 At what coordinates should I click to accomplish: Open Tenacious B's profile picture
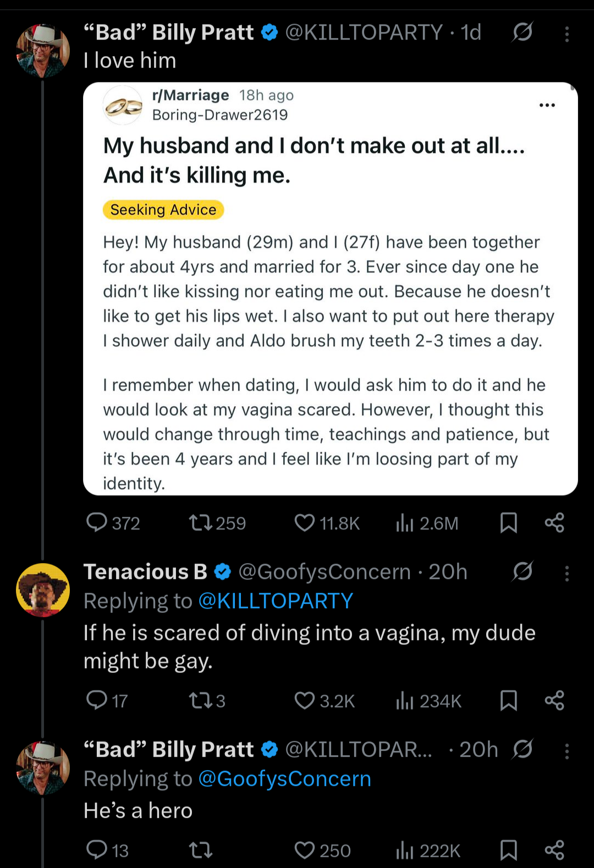pyautogui.click(x=43, y=589)
